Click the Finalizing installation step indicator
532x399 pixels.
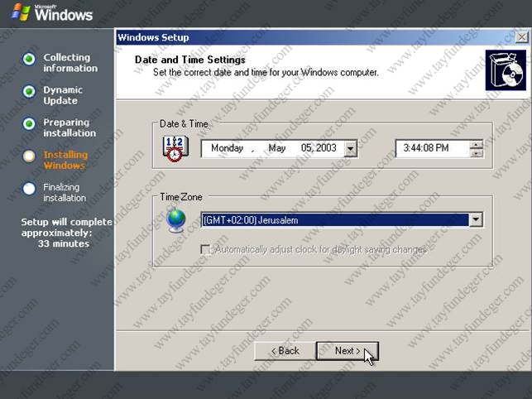29,189
